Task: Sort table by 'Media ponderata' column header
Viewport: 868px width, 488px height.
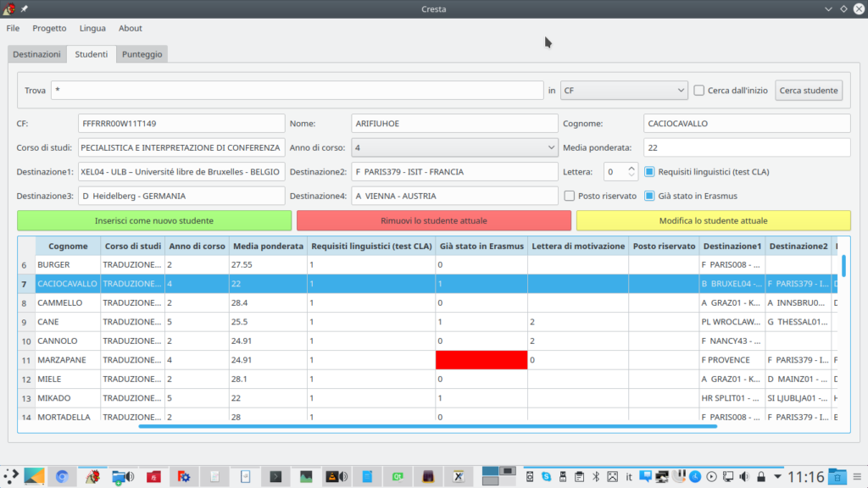Action: [269, 247]
